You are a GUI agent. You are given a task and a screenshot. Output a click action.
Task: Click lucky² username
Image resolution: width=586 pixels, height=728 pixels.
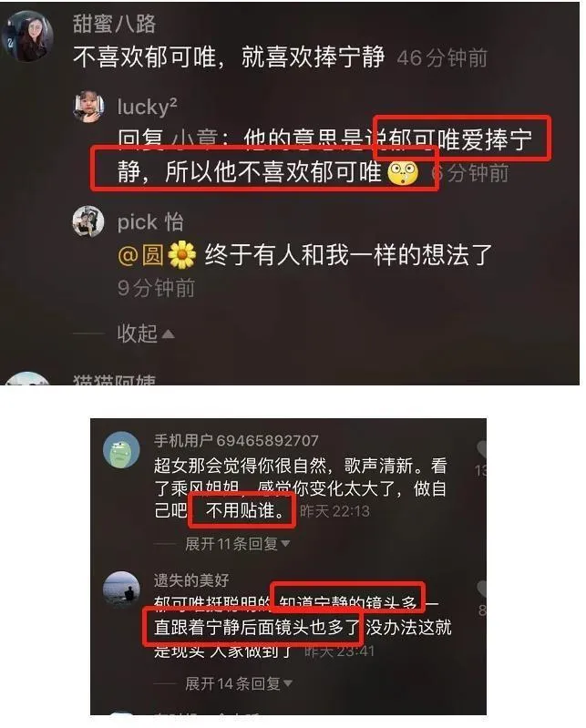[x=148, y=107]
